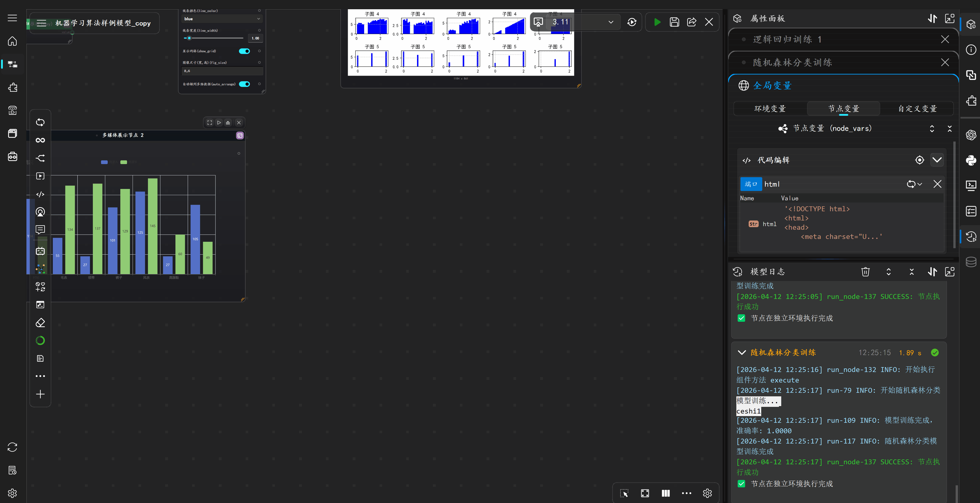Open the three-dots menu in bottom canvas toolbar
Screen dimensions: 980x503
(686, 493)
